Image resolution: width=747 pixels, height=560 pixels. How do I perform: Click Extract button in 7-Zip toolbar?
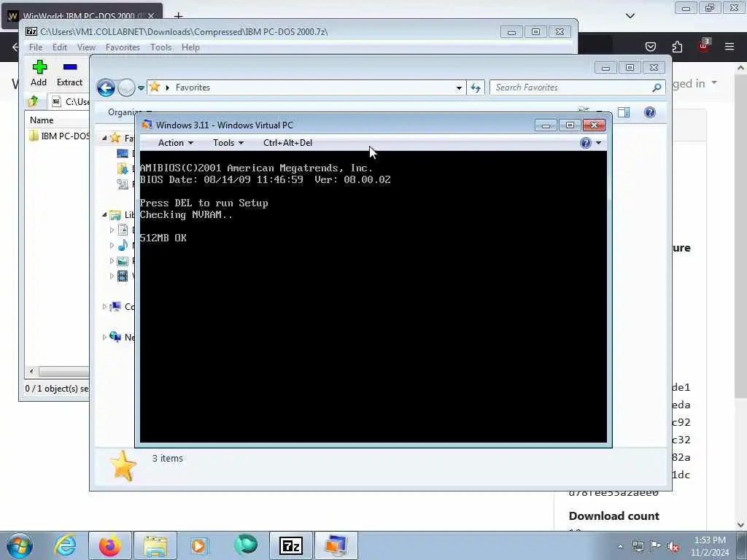pyautogui.click(x=69, y=73)
